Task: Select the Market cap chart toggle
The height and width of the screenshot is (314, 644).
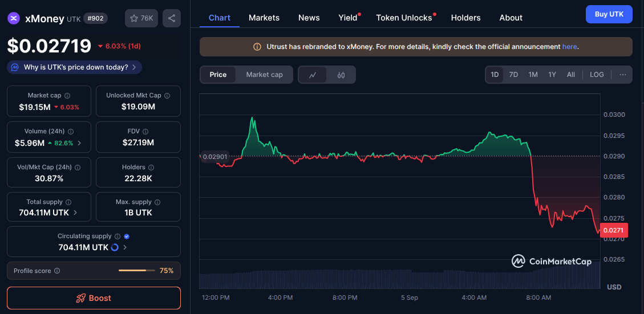Action: point(265,75)
